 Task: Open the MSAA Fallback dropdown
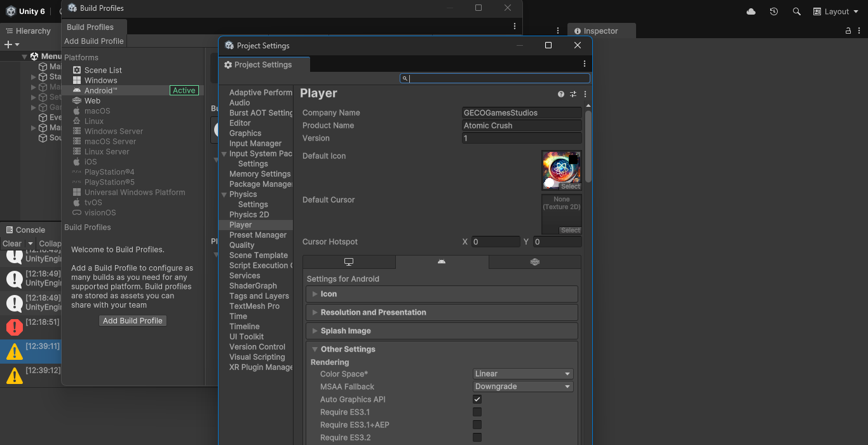[524, 387]
